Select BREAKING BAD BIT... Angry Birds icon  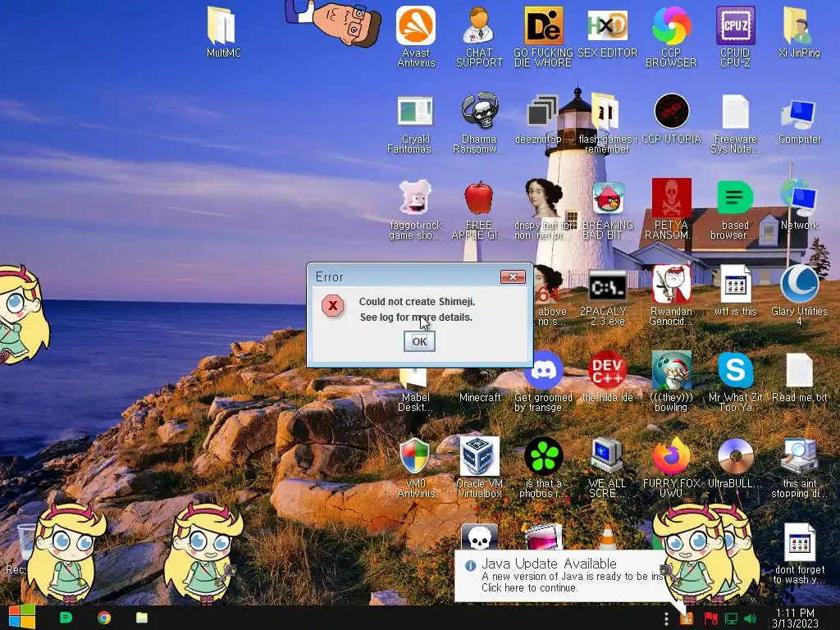click(x=607, y=210)
